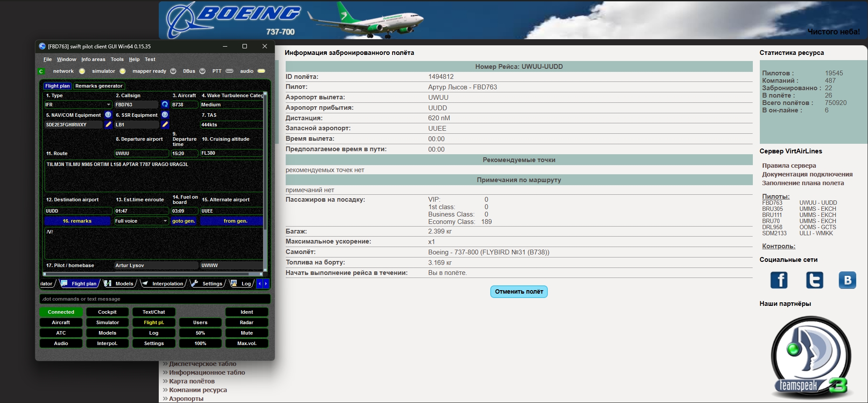Open the File menu
Viewport: 868px width, 403px height.
[x=48, y=59]
